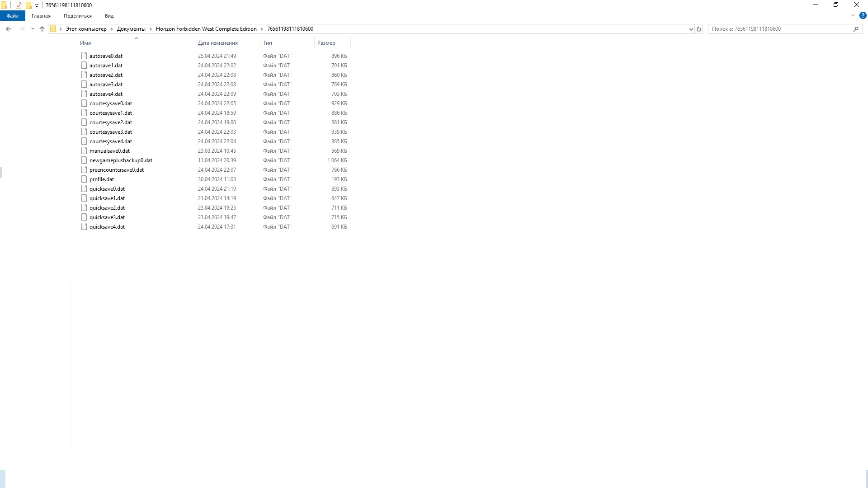This screenshot has width=868, height=488.
Task: Open Customize Quick Access Toolbar dropdown
Action: 37,6
